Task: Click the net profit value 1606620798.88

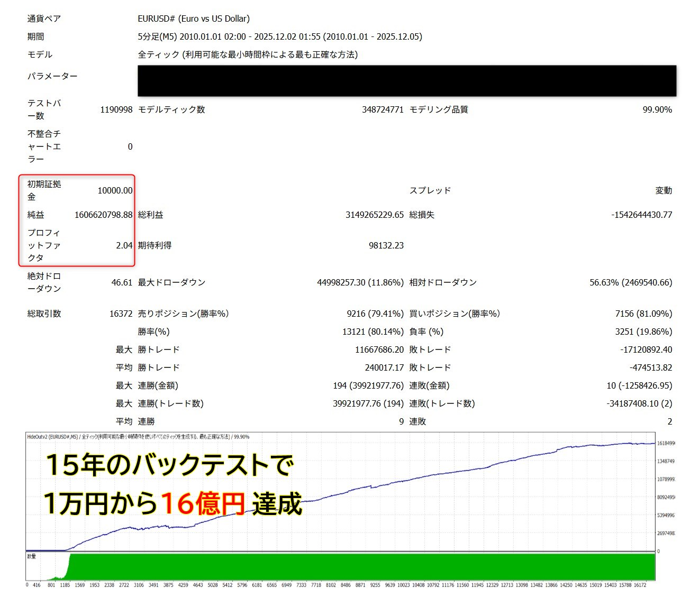Action: pyautogui.click(x=103, y=215)
